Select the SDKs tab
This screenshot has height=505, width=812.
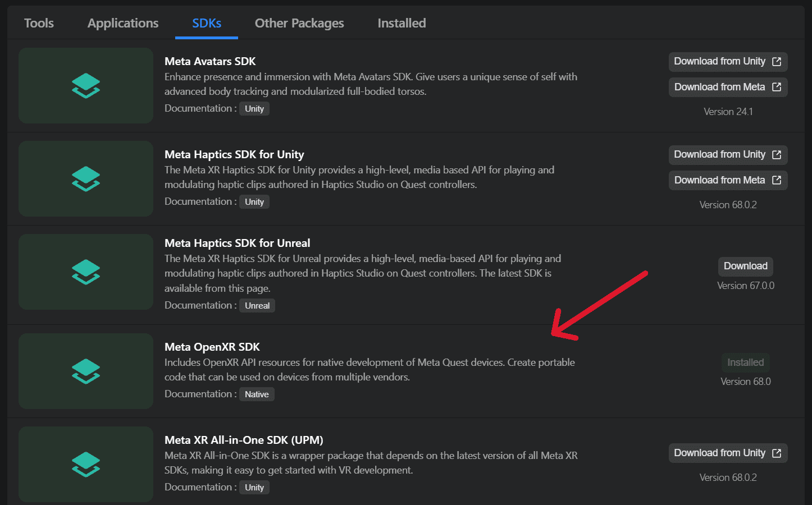click(x=207, y=23)
